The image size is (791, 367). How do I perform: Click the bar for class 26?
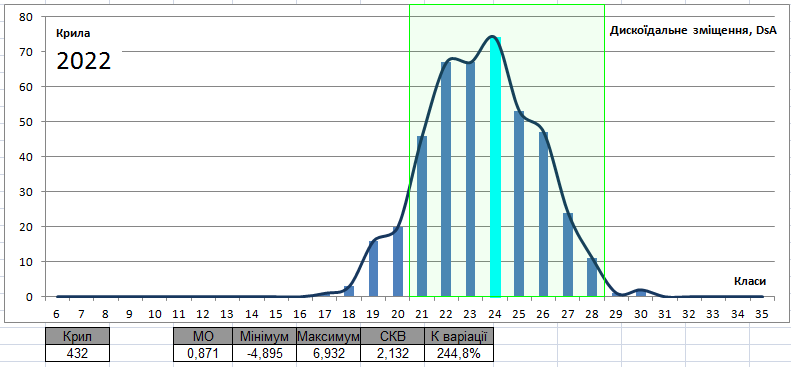pyautogui.click(x=544, y=214)
